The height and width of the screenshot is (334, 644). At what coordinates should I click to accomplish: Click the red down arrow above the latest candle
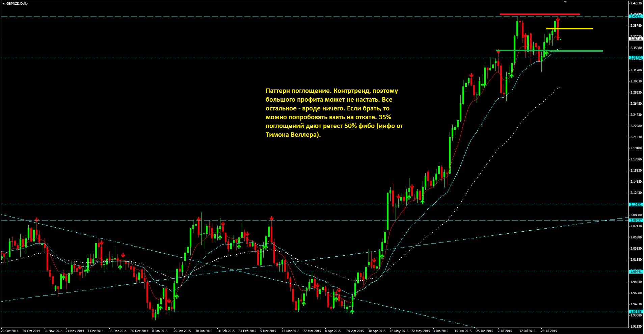click(558, 19)
